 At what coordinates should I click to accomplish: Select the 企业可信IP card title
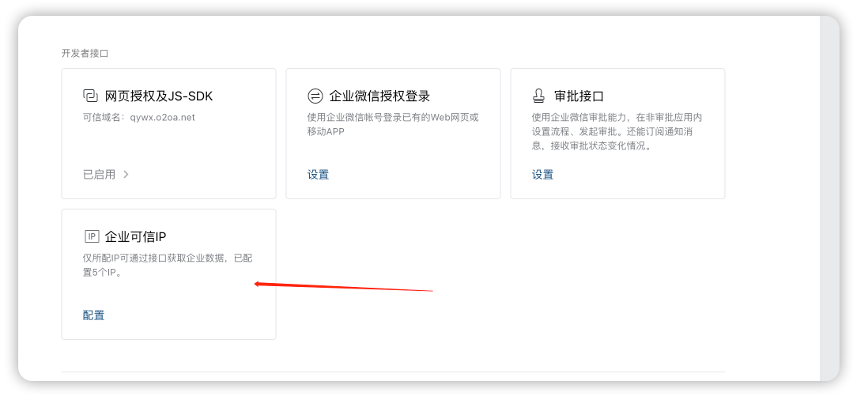click(135, 236)
